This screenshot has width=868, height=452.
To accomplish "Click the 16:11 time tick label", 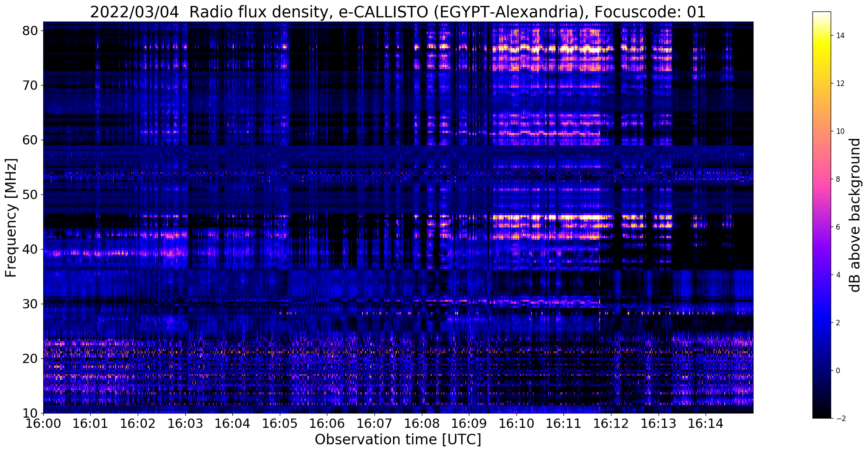I will click(564, 423).
